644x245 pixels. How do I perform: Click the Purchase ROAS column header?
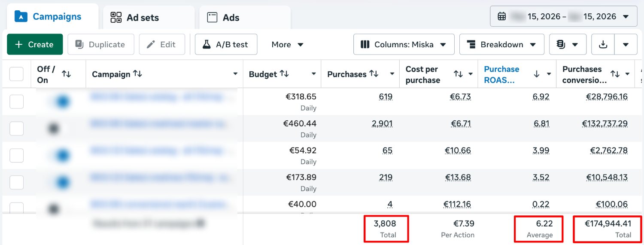501,74
